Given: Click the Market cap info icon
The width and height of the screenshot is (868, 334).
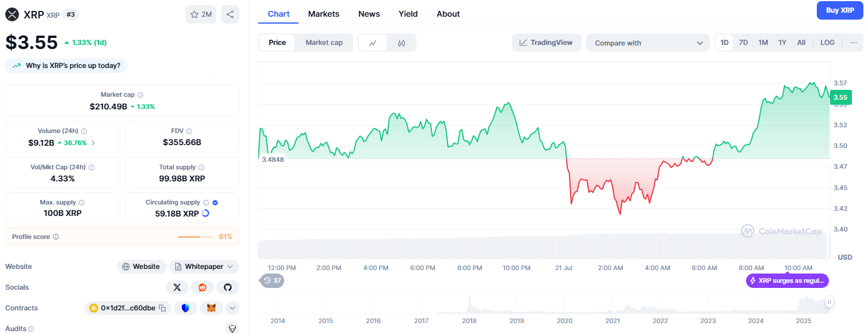Looking at the screenshot, I should 140,94.
